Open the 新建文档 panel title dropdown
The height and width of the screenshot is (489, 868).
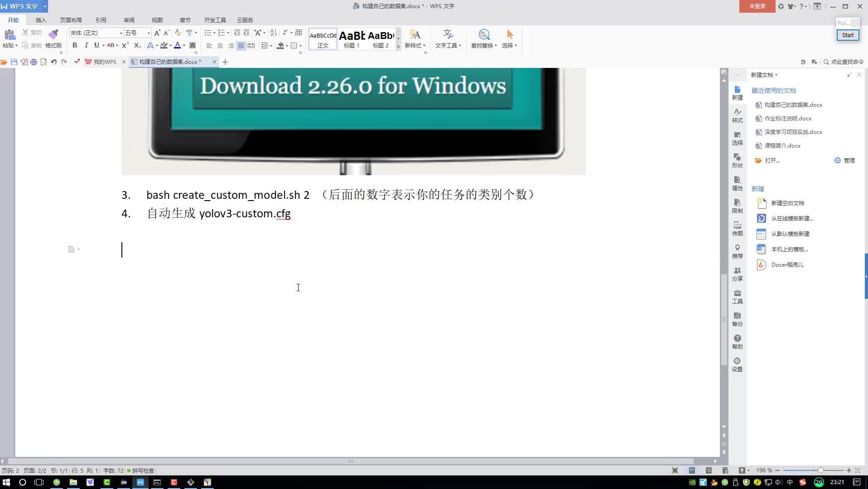pos(776,75)
